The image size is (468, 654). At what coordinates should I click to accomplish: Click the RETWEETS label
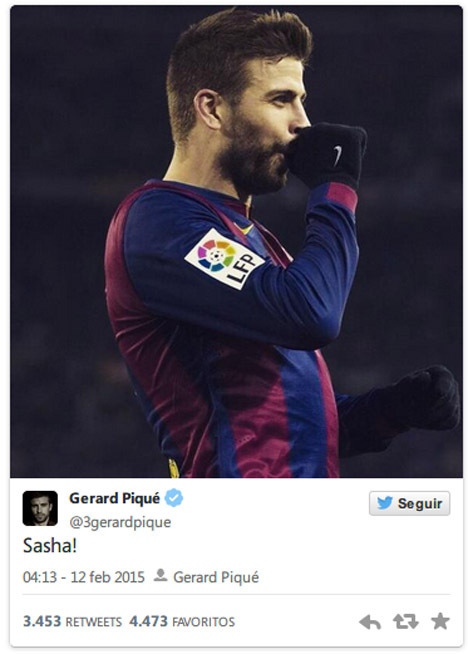[94, 622]
